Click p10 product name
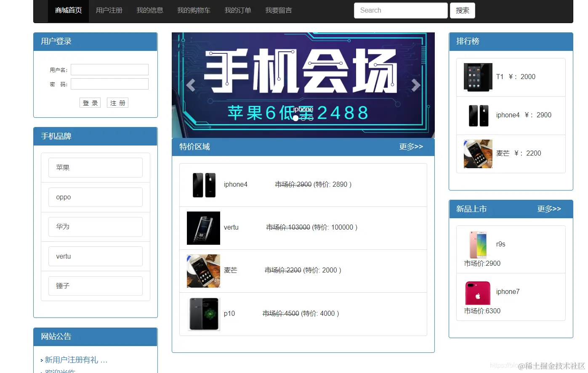The height and width of the screenshot is (373, 588). point(229,313)
